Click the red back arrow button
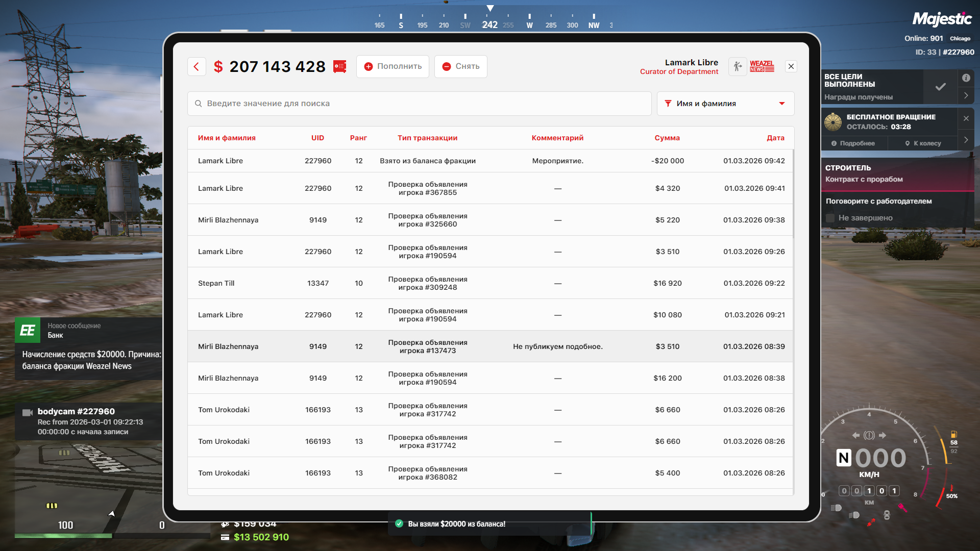 click(197, 66)
